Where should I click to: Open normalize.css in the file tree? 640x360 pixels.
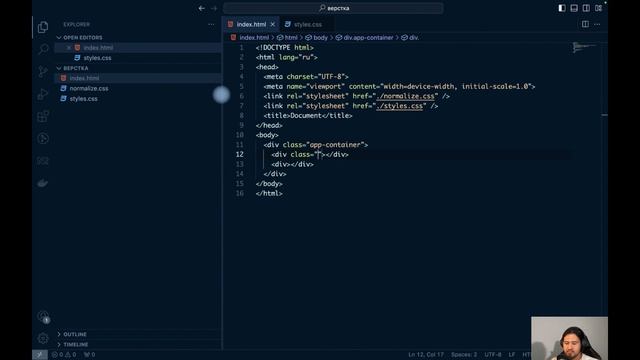coord(89,88)
